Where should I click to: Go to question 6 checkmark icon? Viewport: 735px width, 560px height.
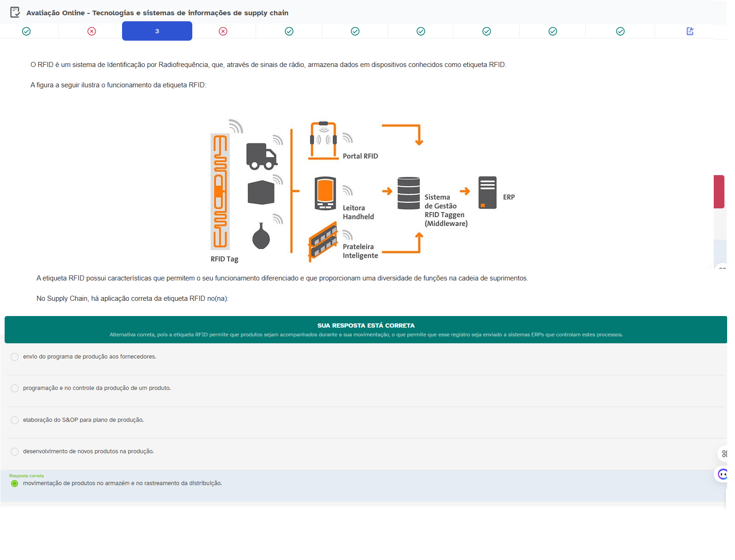[355, 31]
